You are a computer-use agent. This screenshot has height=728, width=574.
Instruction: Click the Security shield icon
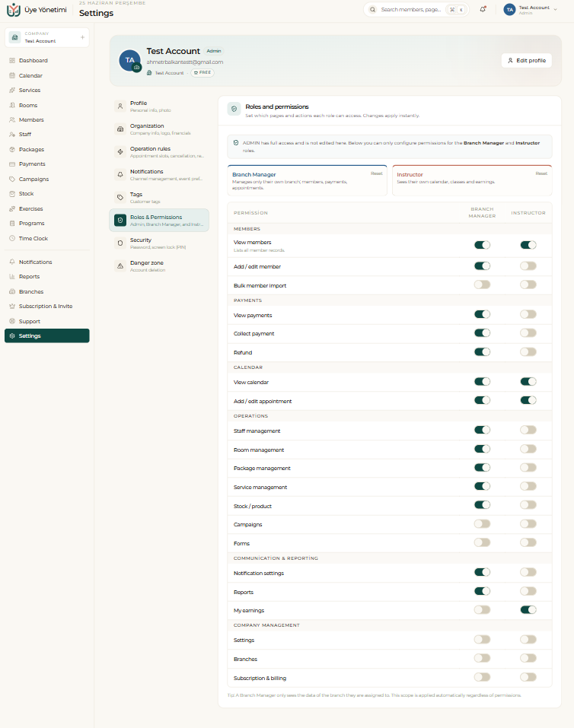pos(120,243)
